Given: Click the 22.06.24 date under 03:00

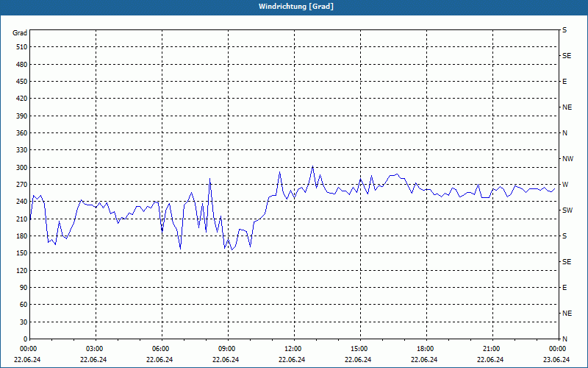Looking at the screenshot, I should [x=93, y=360].
